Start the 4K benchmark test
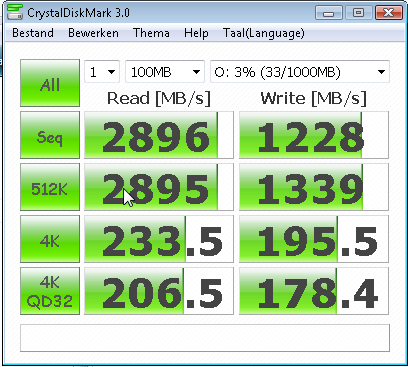 pyautogui.click(x=50, y=239)
